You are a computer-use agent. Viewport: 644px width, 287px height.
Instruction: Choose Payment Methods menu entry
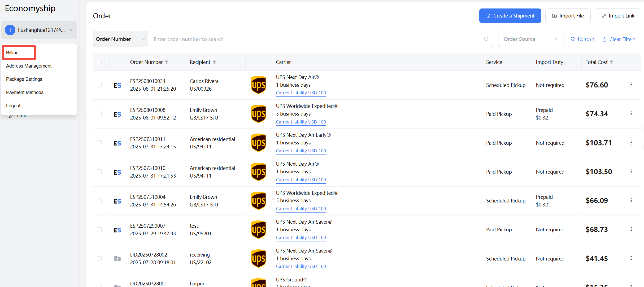(25, 92)
